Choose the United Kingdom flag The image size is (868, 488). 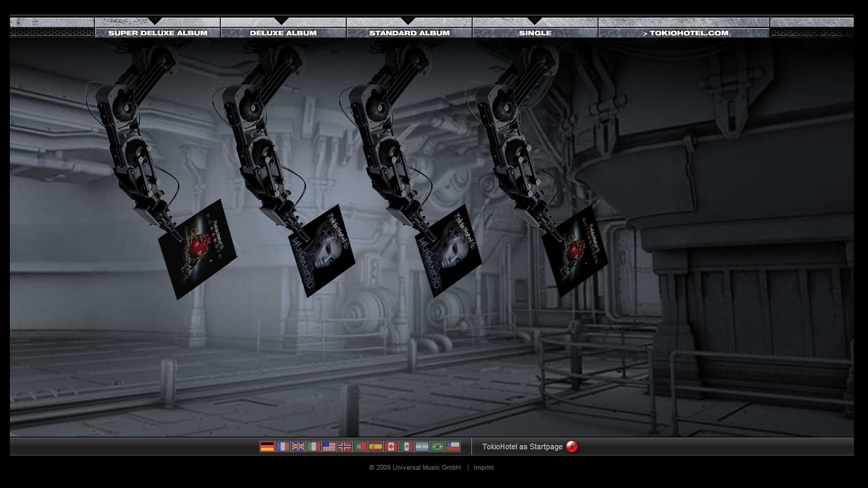[298, 447]
